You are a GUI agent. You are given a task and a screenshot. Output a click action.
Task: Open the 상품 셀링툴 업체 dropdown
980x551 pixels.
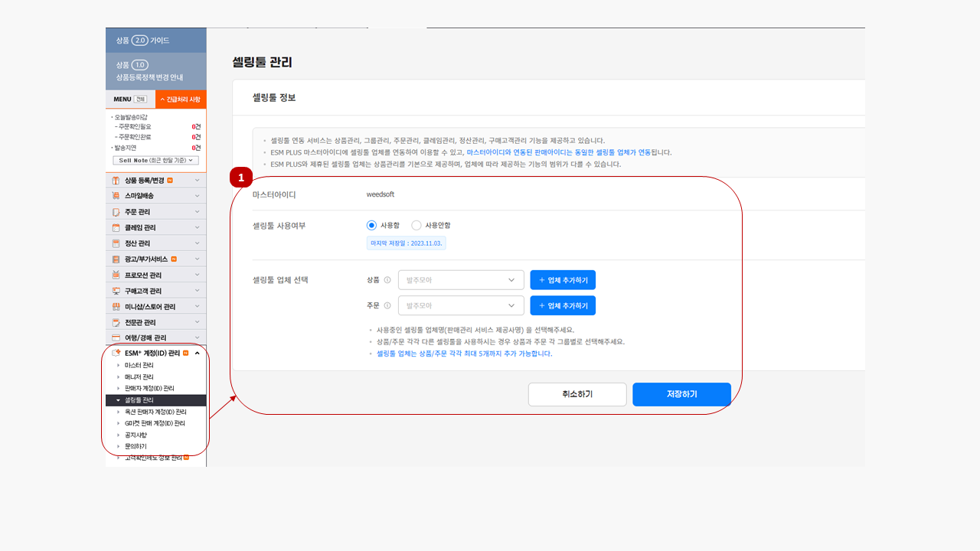click(461, 280)
